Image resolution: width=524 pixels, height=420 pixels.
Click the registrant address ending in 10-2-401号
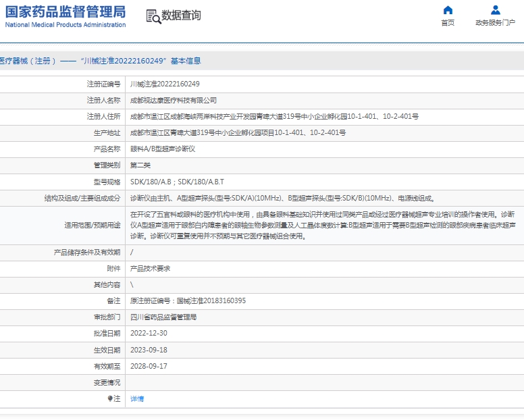tap(274, 116)
